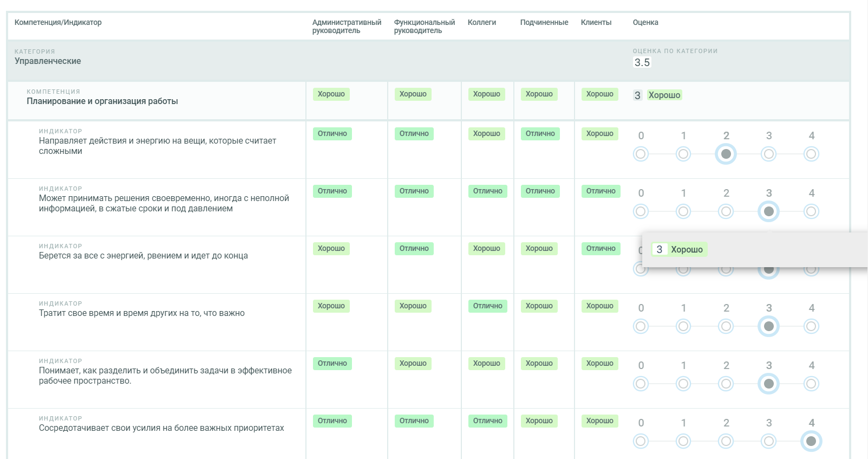868x459 pixels.
Task: Click Административный 'Хорошо' badge in 'Тратит свое время' row
Action: coord(331,306)
